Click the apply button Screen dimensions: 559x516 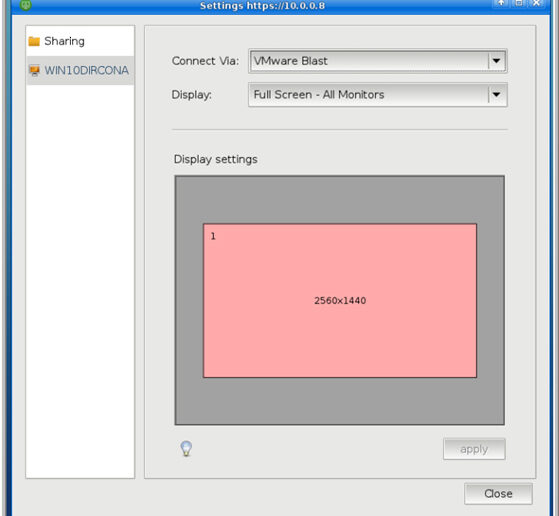tap(474, 449)
